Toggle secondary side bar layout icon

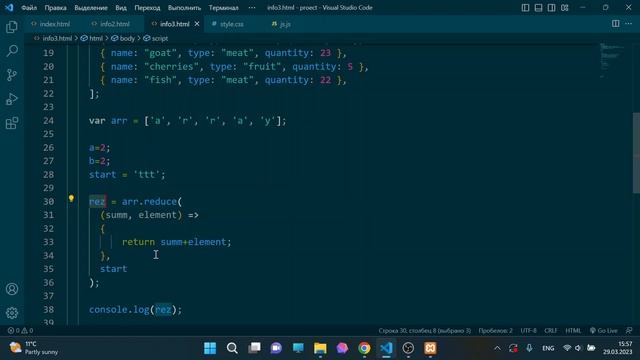[551, 8]
